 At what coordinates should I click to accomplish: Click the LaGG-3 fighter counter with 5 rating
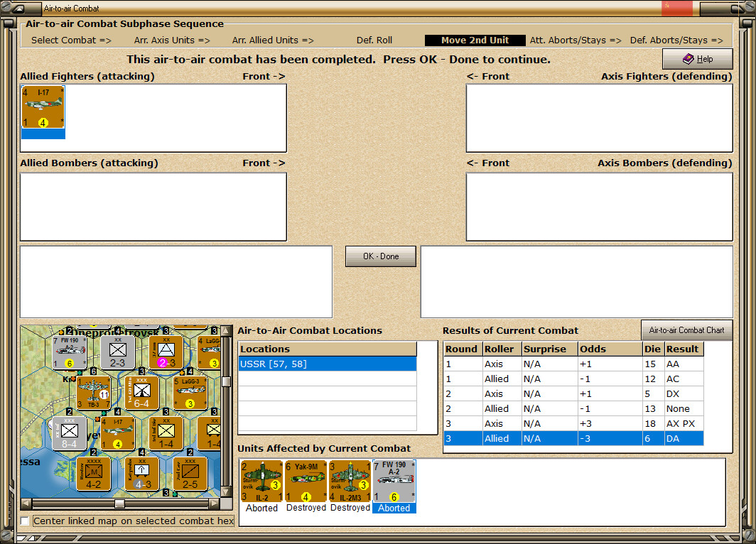tap(190, 393)
